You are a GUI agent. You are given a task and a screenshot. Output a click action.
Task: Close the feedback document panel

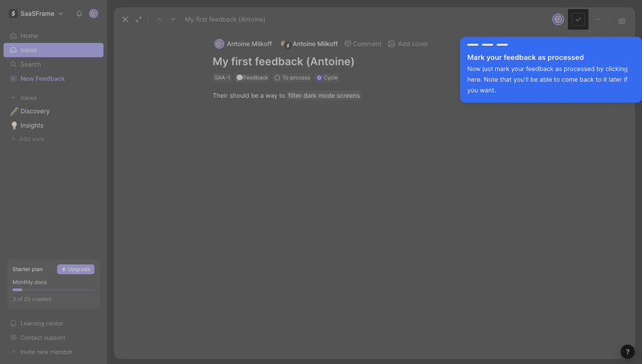point(125,20)
